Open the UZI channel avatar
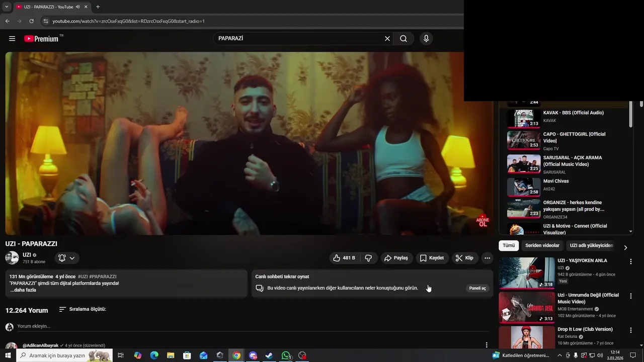Image resolution: width=644 pixels, height=362 pixels. click(x=12, y=258)
